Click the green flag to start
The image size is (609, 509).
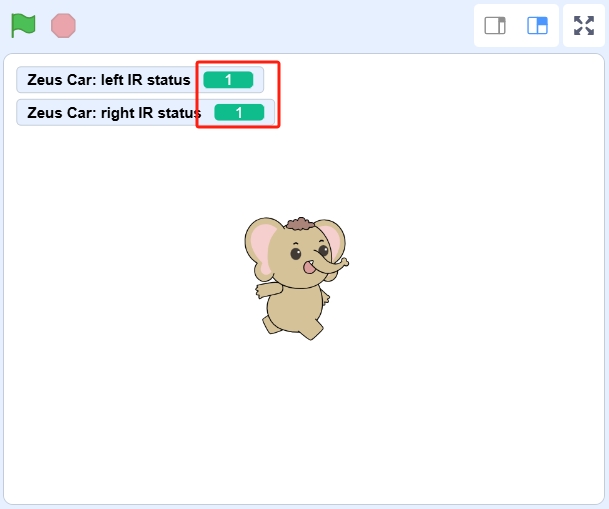pos(23,25)
